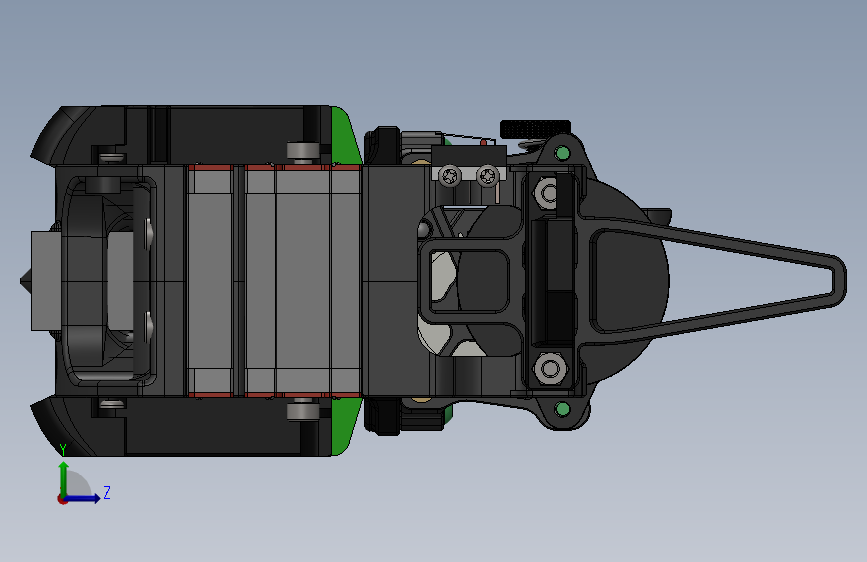Select the pointed nozzle tip at far left
Image resolution: width=867 pixels, height=562 pixels.
tap(25, 281)
